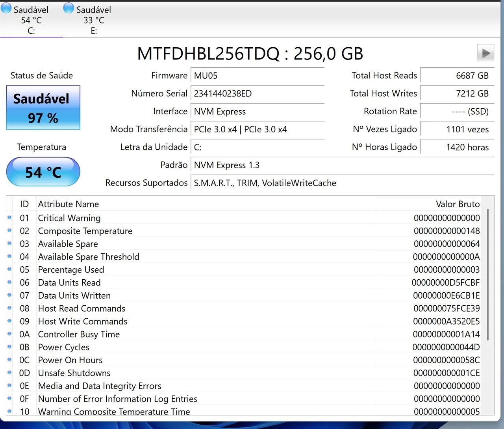504x429 pixels.
Task: Click the status dot for Power On Hours
Action: click(x=9, y=360)
